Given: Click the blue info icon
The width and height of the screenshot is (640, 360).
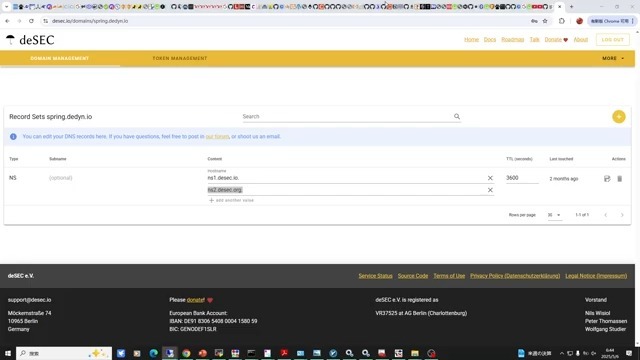Looking at the screenshot, I should tap(13, 137).
